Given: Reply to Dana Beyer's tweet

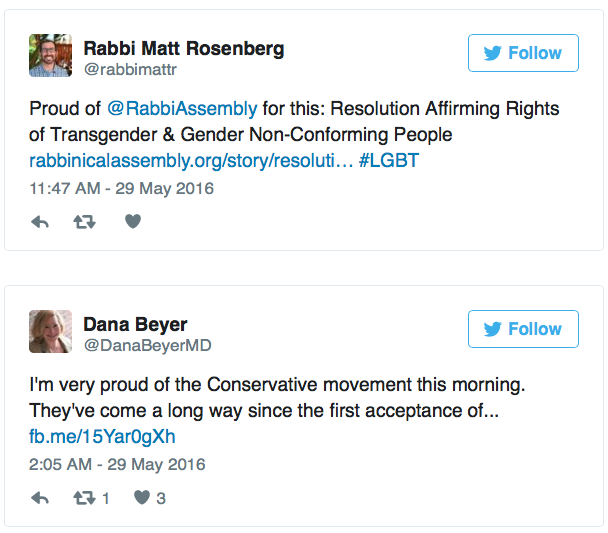Looking at the screenshot, I should point(40,497).
